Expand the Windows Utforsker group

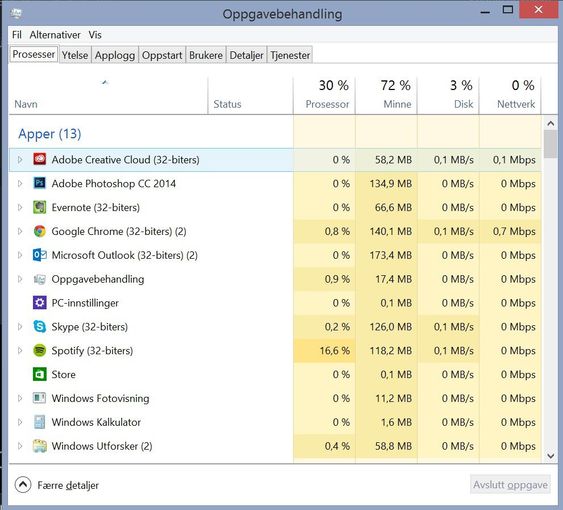[x=20, y=446]
